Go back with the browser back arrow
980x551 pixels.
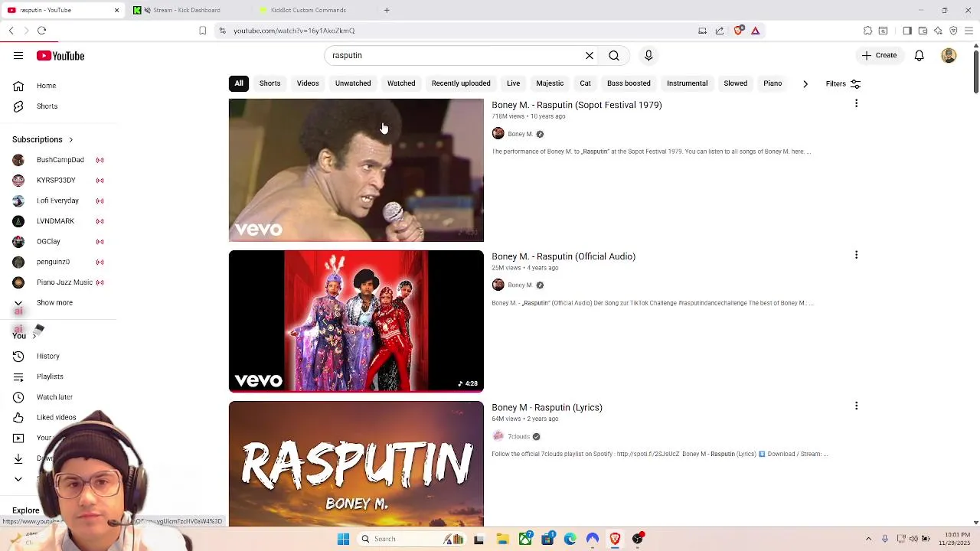coord(11,31)
